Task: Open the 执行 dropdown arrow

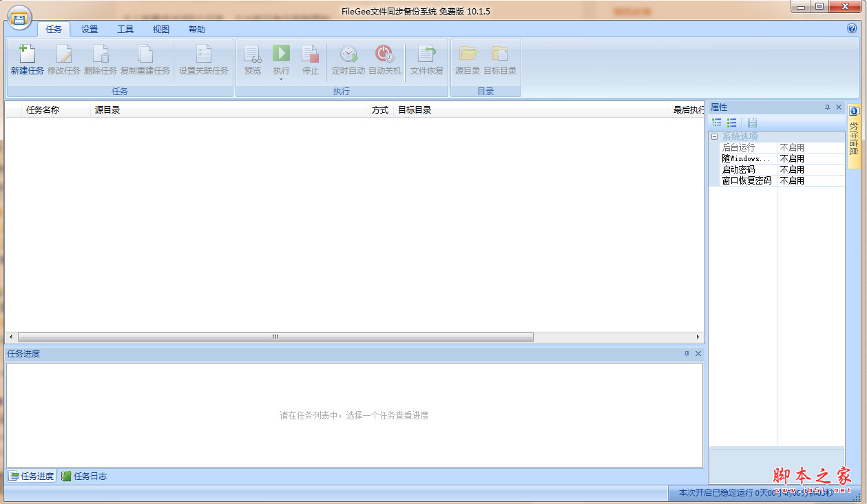Action: tap(281, 79)
